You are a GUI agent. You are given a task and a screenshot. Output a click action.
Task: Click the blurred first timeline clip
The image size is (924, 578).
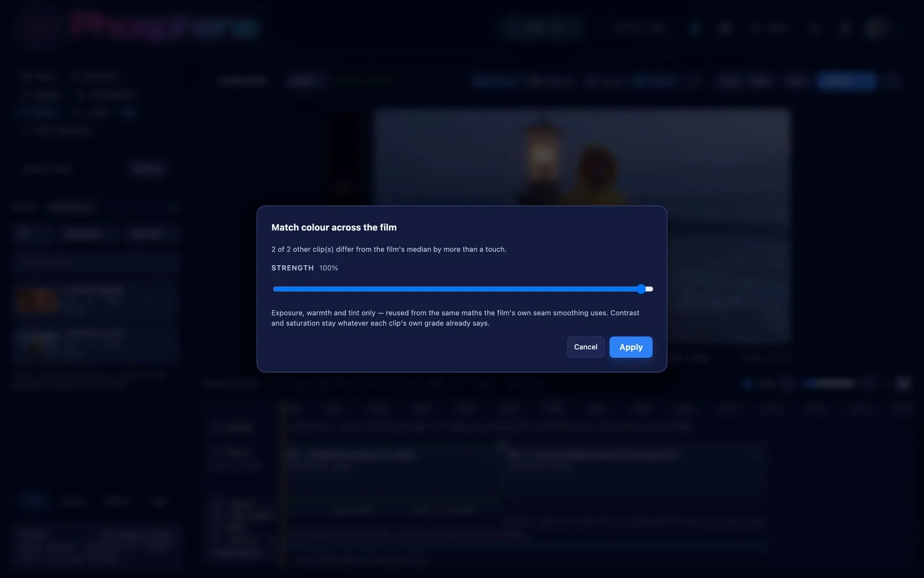point(393,469)
